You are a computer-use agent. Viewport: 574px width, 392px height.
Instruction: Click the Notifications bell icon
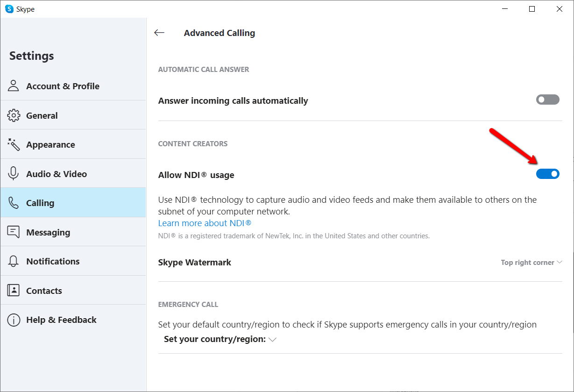click(x=14, y=261)
